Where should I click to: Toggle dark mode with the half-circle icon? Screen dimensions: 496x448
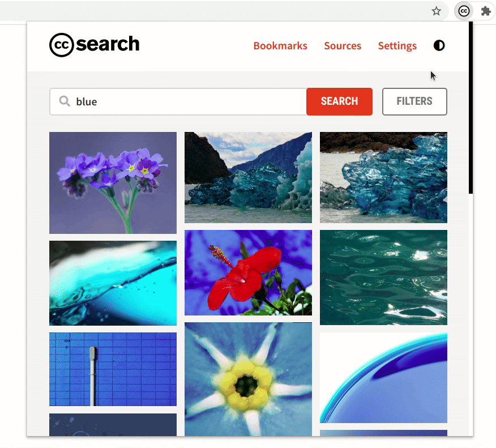(x=439, y=45)
